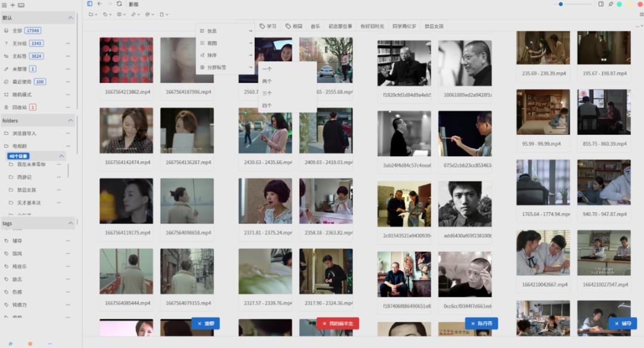
Task: Open 视图 submenu in context menu
Action: [225, 43]
